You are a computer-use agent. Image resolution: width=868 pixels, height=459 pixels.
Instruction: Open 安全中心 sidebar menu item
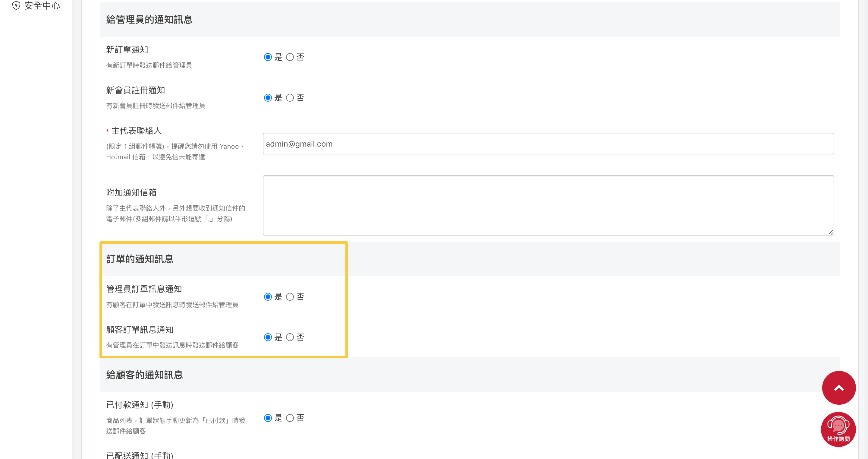point(42,5)
